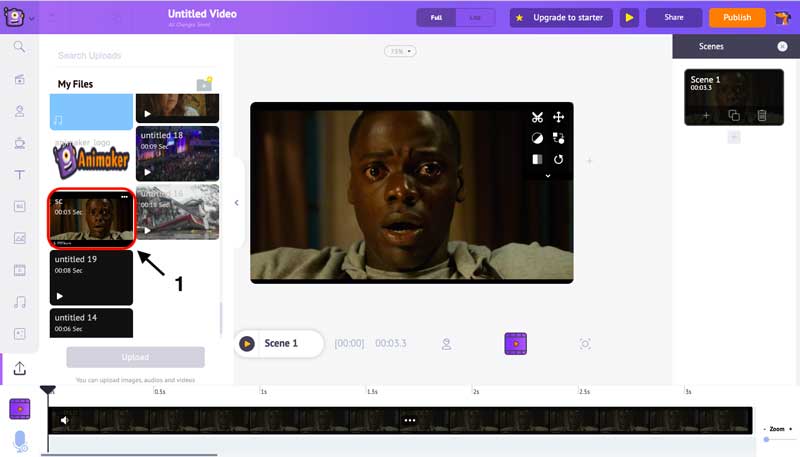
Task: Click the camera timeline icon
Action: click(585, 344)
